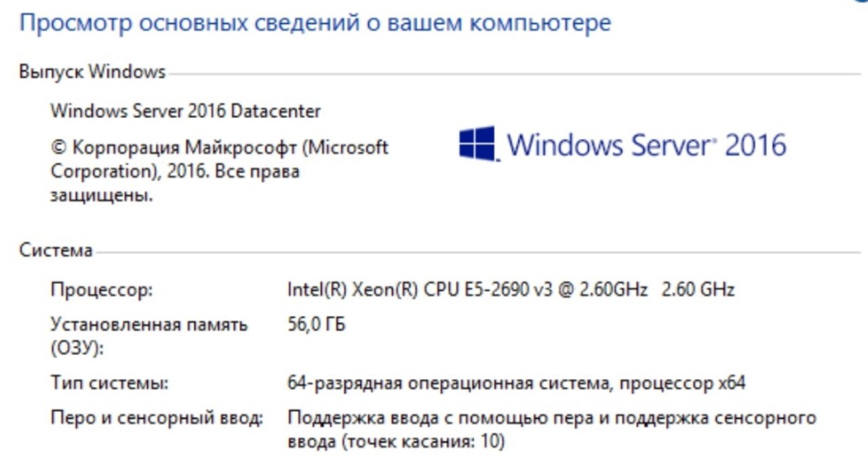Click the (ОЗУ): label line
This screenshot has height=469, width=868.
click(77, 348)
